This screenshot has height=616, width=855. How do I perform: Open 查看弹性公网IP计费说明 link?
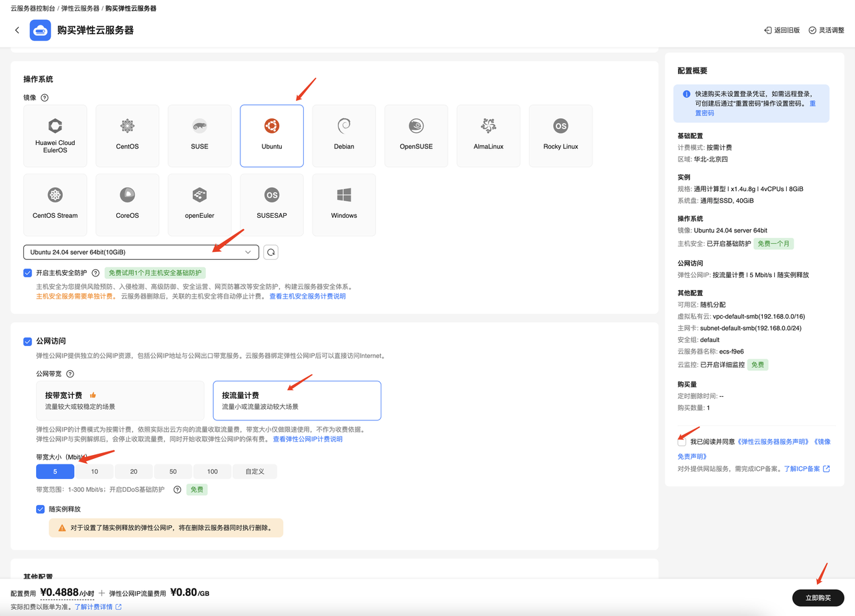tap(307, 439)
